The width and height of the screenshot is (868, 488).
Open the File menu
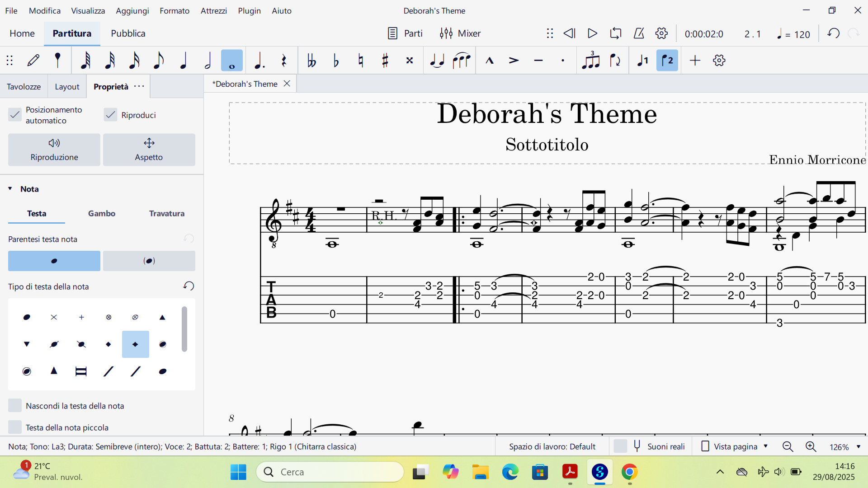[11, 10]
